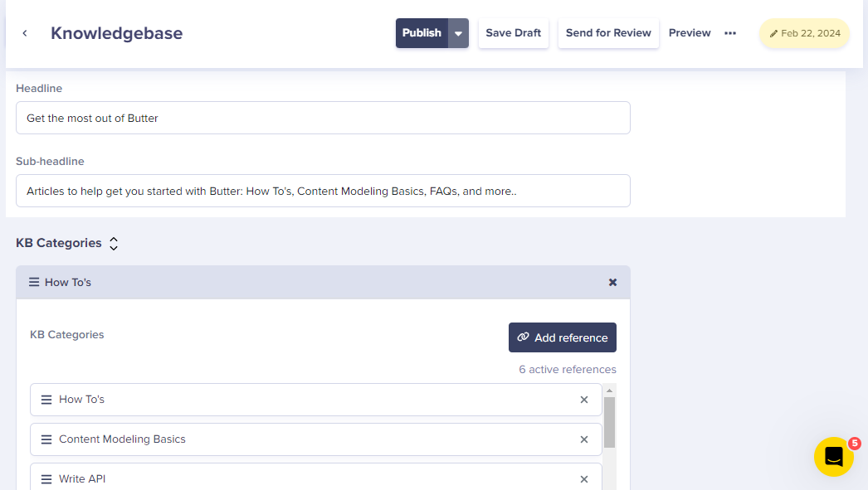Preview the Knowledgebase page
This screenshot has height=490, width=868.
(690, 33)
